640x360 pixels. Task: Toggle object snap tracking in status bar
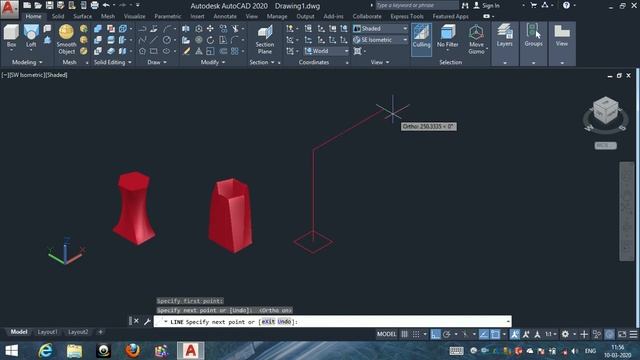point(484,334)
